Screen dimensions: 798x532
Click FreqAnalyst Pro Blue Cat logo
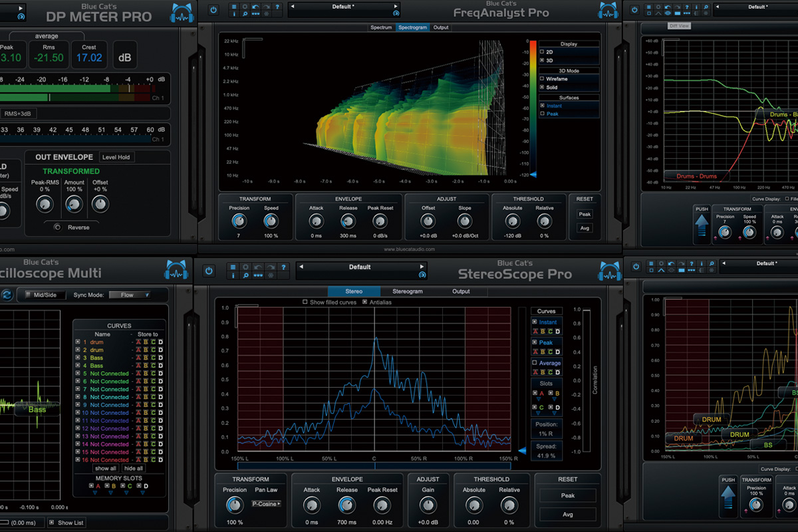607,11
